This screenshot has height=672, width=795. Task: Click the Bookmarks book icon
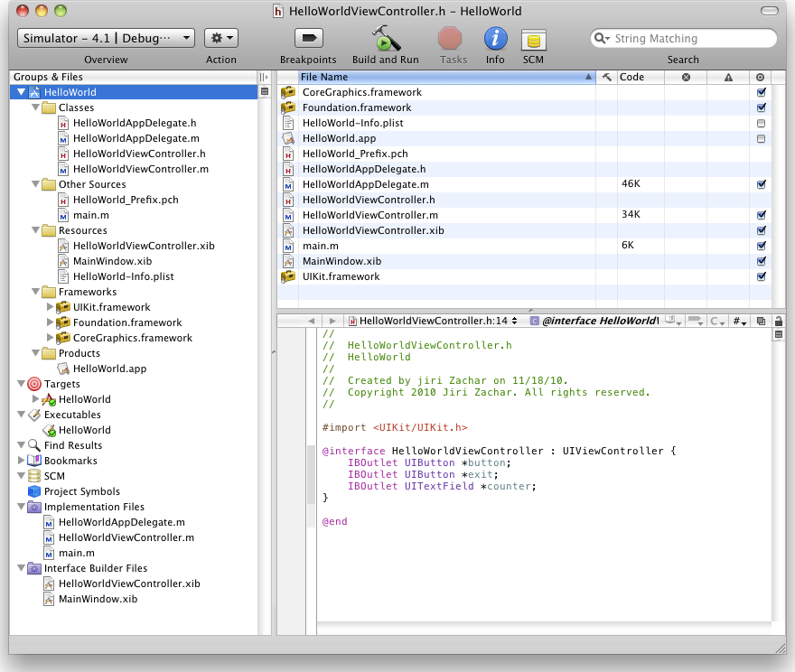[x=34, y=461]
